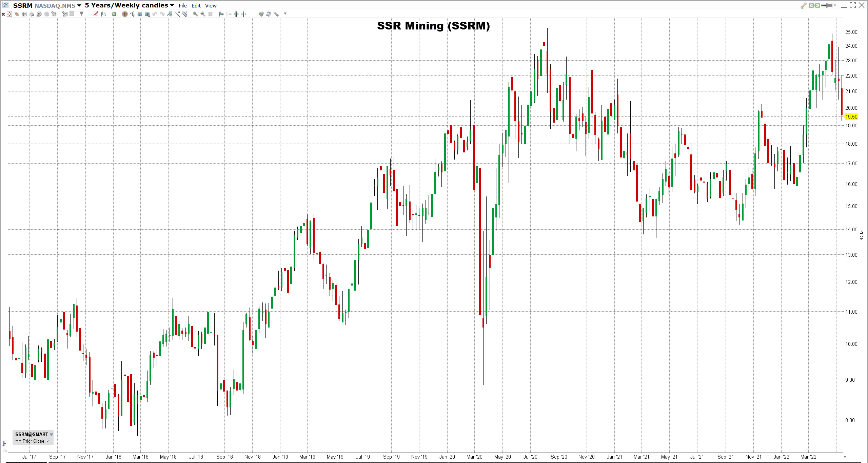This screenshot has height=463, width=868.
Task: Click the Mar '22 date axis label
Action: (x=808, y=457)
